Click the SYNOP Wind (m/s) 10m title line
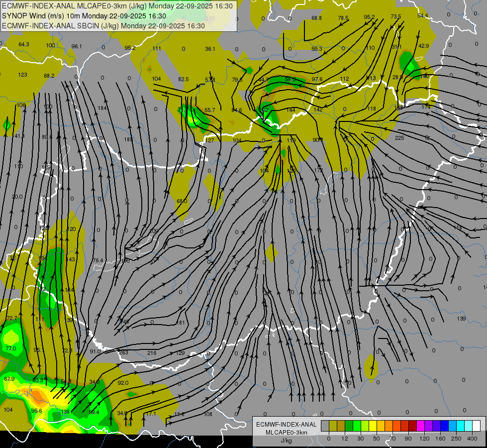 tap(84, 16)
